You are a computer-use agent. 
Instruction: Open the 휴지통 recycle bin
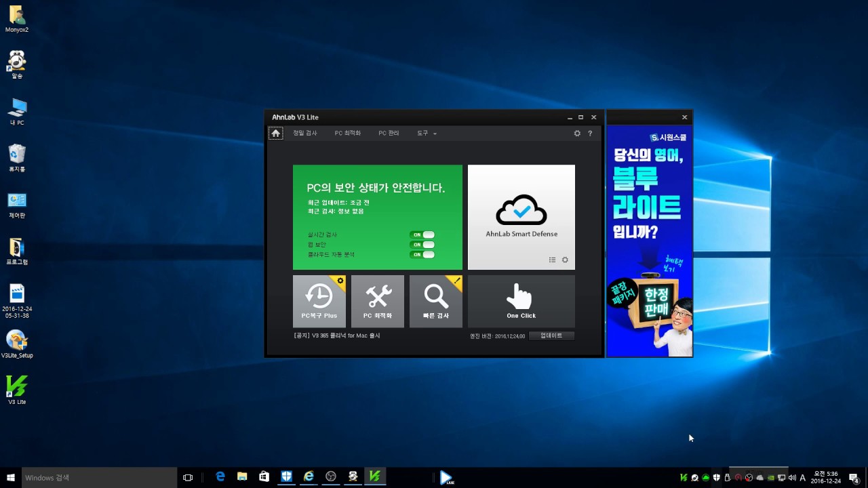click(x=17, y=158)
